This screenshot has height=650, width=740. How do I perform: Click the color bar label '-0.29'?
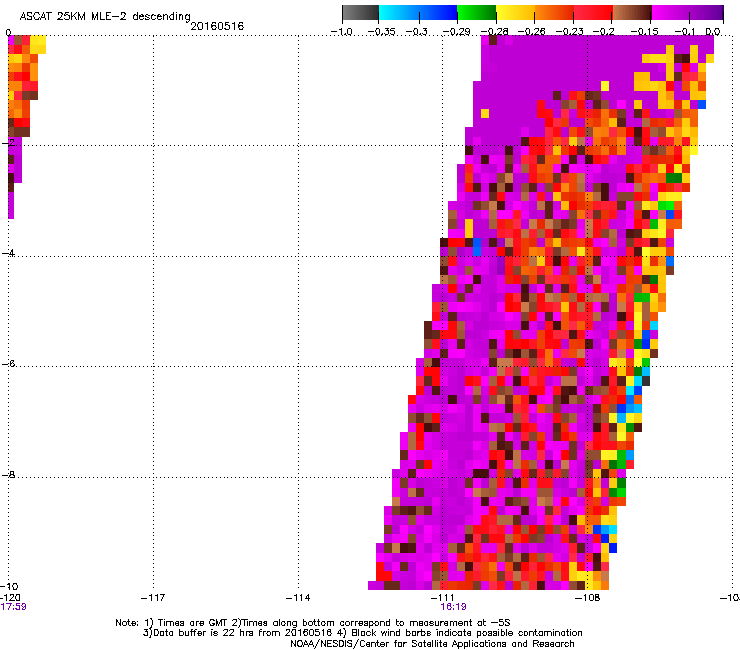pyautogui.click(x=456, y=32)
